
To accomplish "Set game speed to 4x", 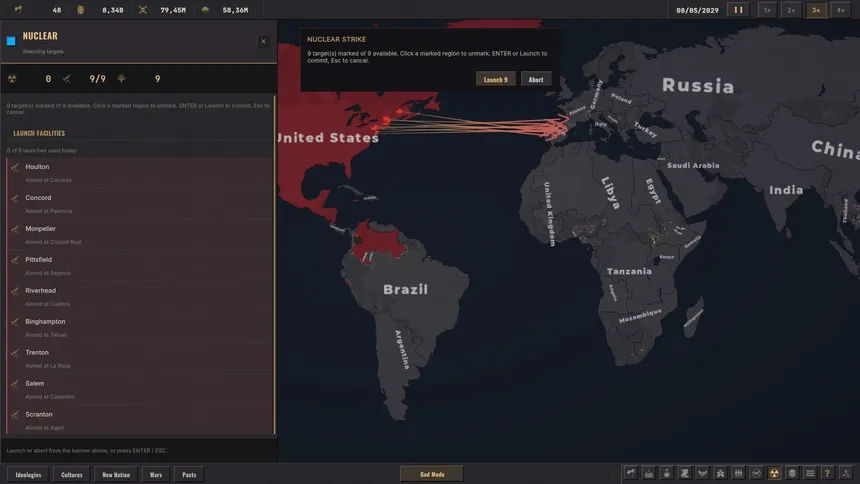I will point(840,10).
